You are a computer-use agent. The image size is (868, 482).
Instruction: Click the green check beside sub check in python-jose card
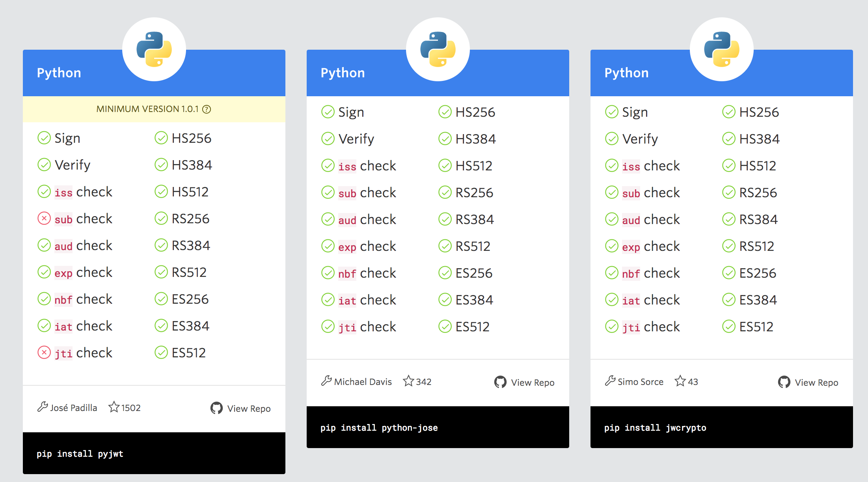tap(328, 192)
